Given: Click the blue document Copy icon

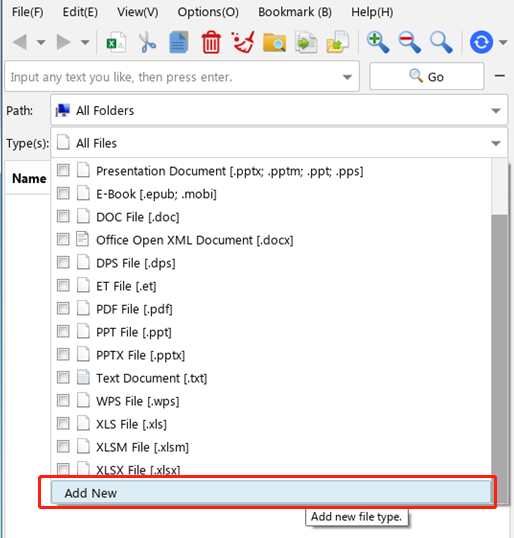Looking at the screenshot, I should point(179,42).
